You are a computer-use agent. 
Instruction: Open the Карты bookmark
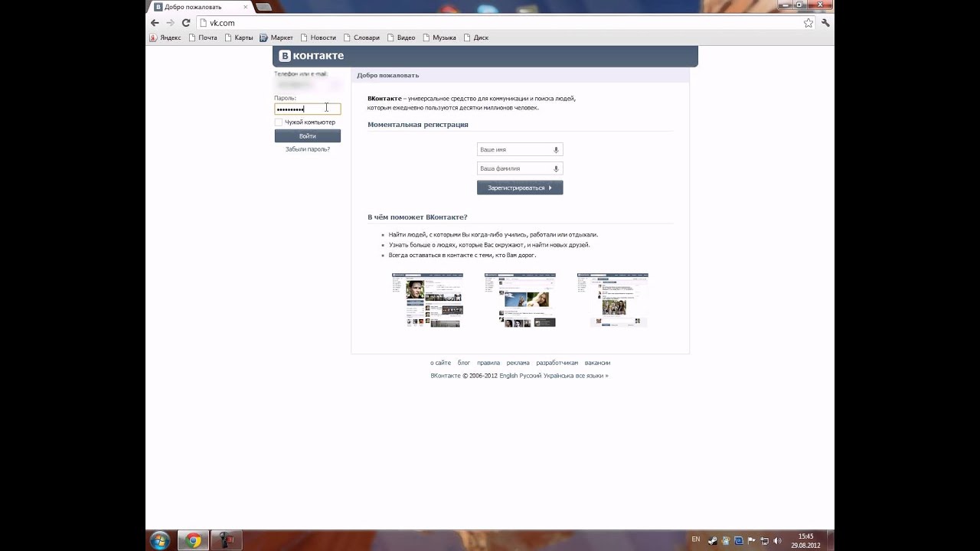238,37
